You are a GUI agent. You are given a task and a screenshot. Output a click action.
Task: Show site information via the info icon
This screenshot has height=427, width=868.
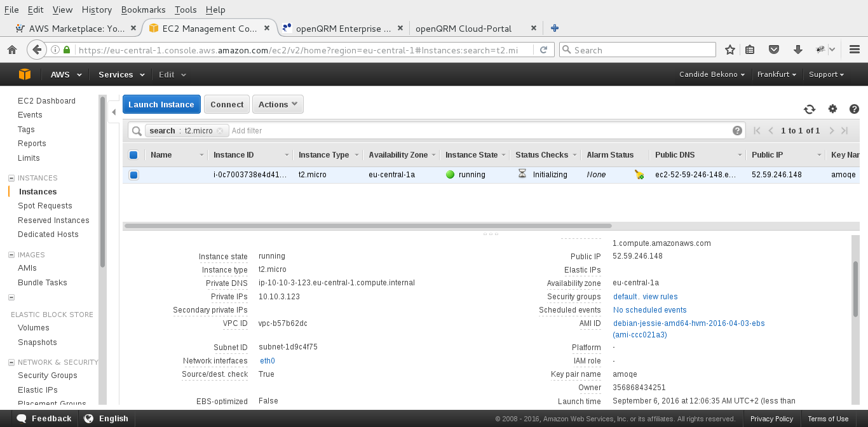click(55, 50)
